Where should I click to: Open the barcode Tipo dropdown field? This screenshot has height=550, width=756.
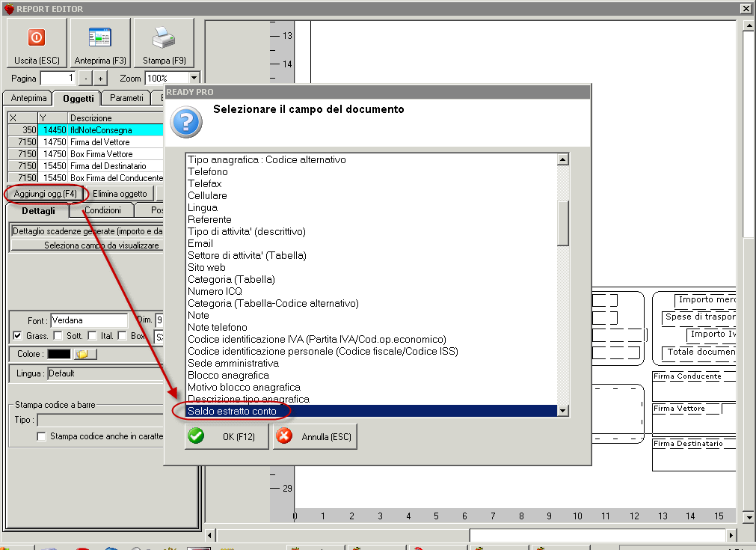[100, 420]
